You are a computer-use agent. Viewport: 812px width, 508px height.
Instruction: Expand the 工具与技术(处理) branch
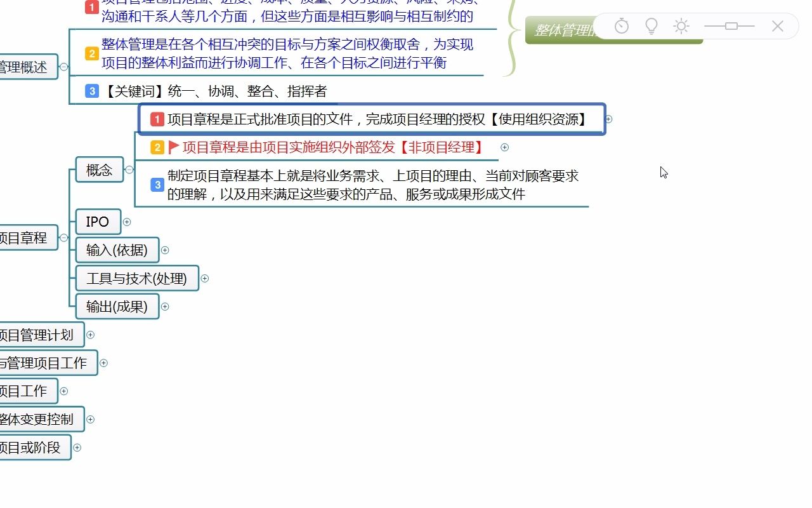click(x=206, y=278)
